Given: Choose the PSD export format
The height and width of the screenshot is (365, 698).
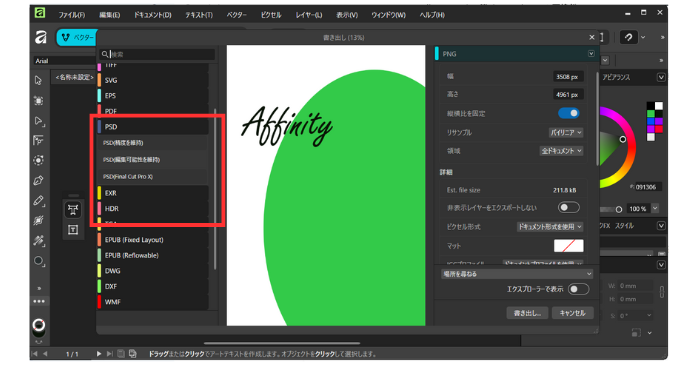Looking at the screenshot, I should tap(153, 127).
